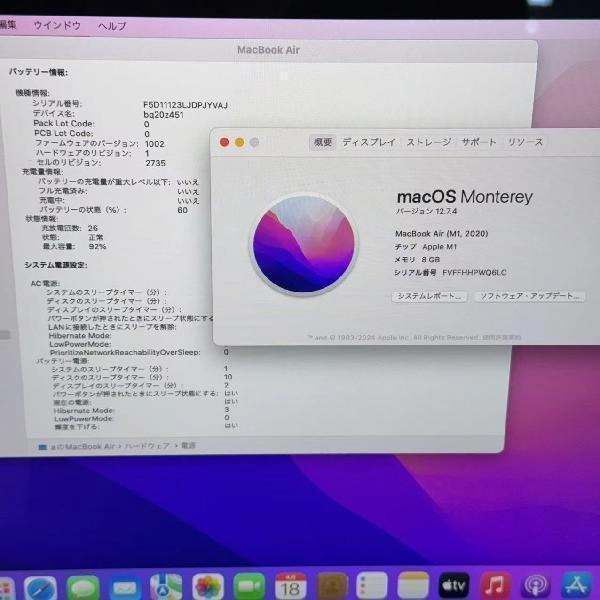Open the リソース tab
This screenshot has height=600, width=600.
tap(525, 142)
